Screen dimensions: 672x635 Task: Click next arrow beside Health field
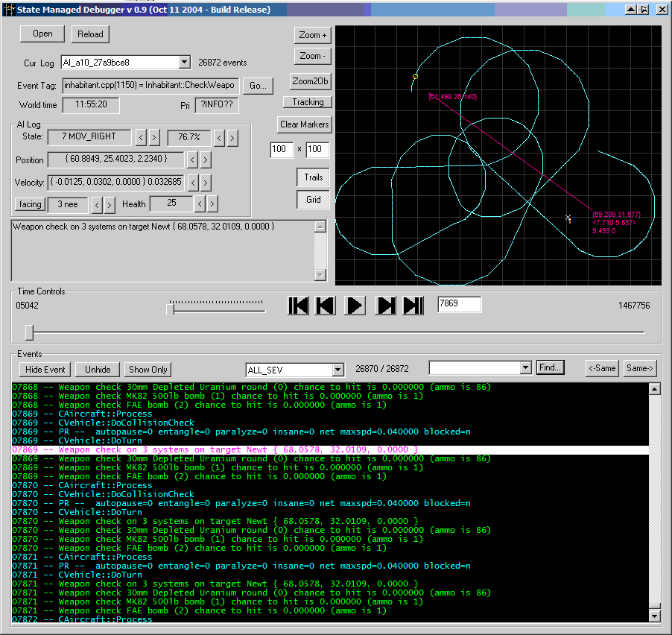(212, 203)
